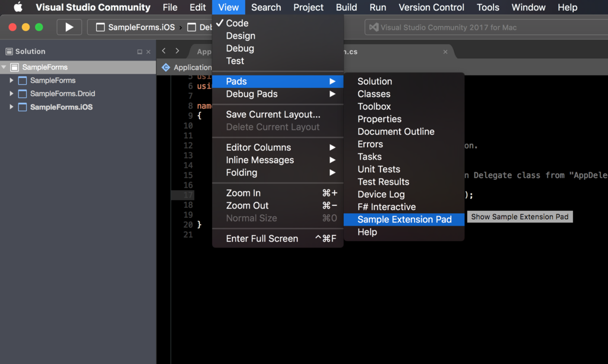This screenshot has width=608, height=364.
Task: Open the Window menu
Action: (528, 7)
